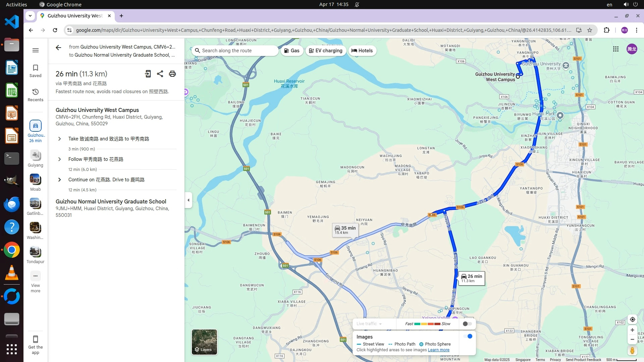This screenshot has height=362, width=644.
Task: Collapse the side panel with the arrow
Action: (189, 200)
